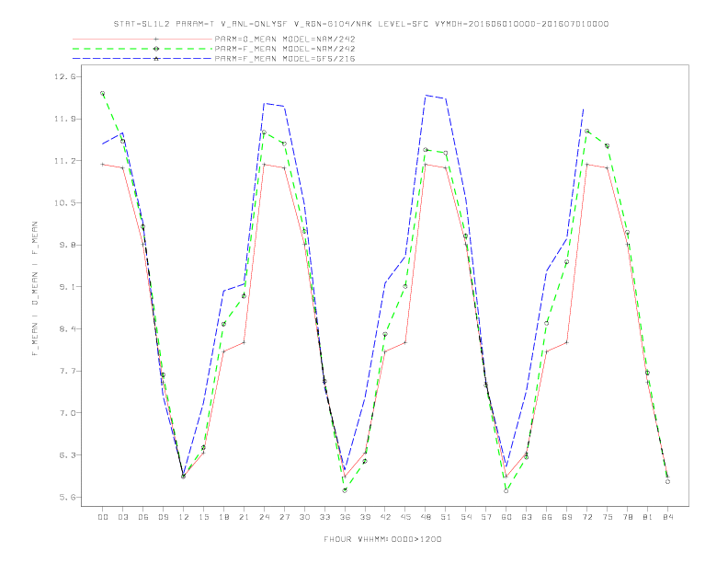Viewport: 728px width, 563px height.
Task: Click the y-axis tick label 7.7
Action: (67, 371)
